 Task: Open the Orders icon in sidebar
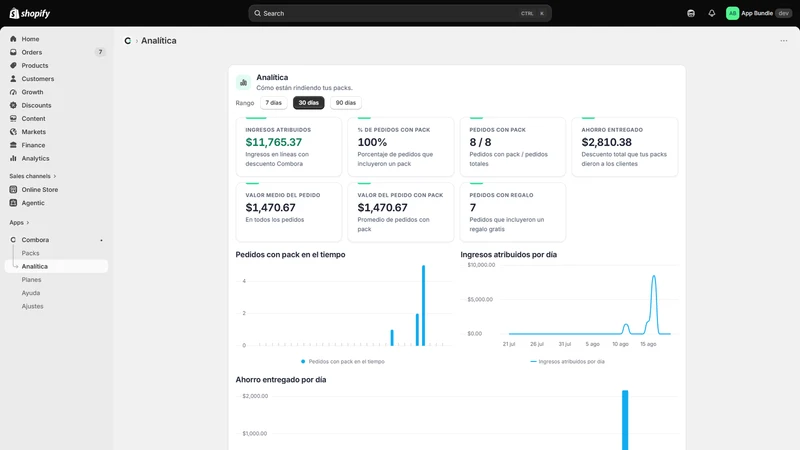[x=13, y=52]
